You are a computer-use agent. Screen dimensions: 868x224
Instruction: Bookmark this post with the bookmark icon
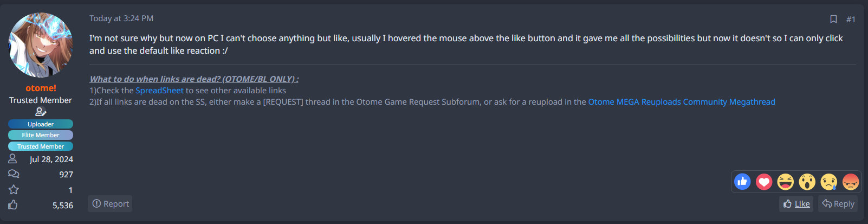point(833,19)
